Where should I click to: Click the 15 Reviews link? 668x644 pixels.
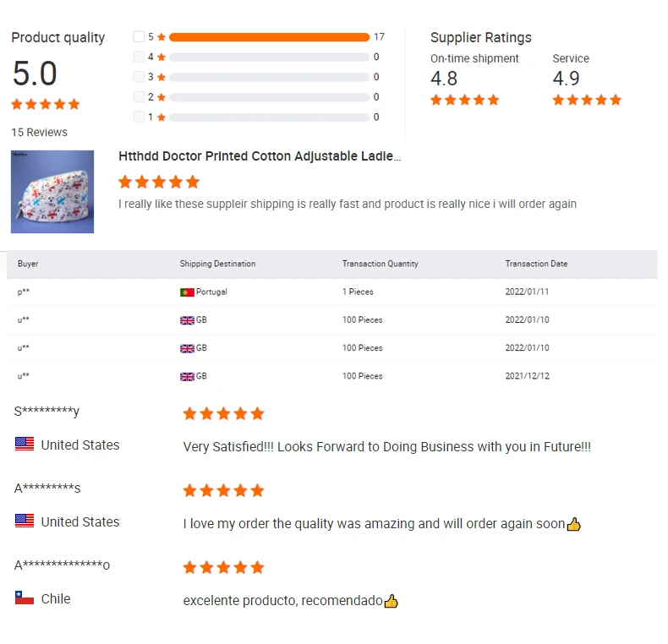(39, 132)
